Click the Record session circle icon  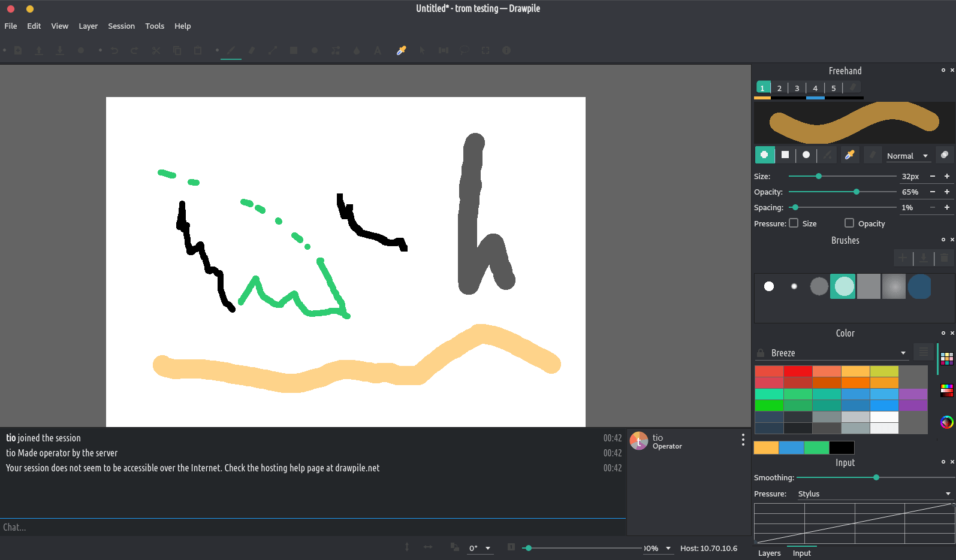(81, 50)
